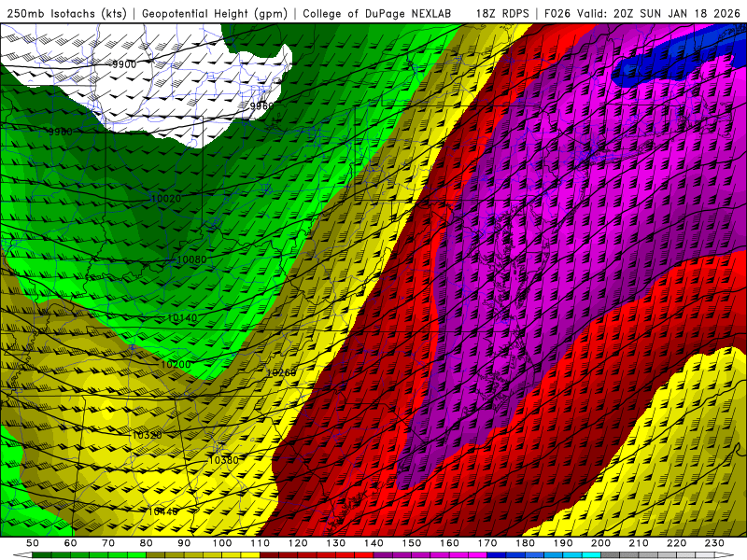
Task: Click the 10440 height contour label
Action: 162,511
